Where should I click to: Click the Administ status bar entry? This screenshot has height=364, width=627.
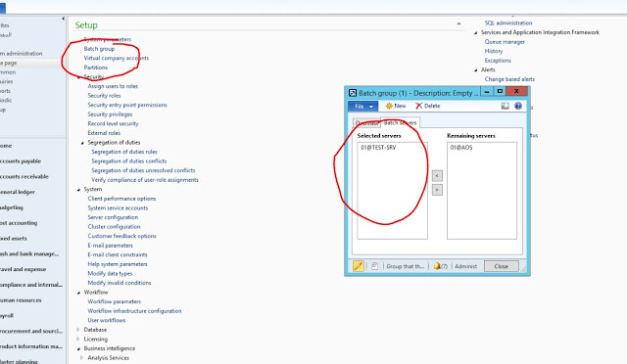[466, 266]
